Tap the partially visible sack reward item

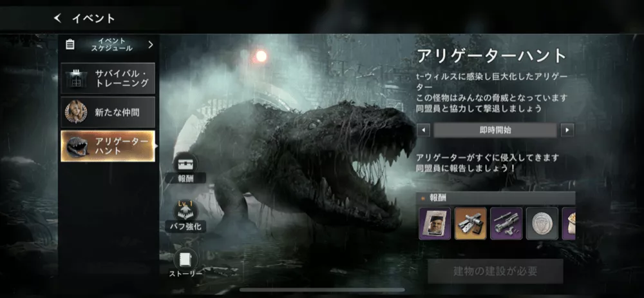point(569,223)
